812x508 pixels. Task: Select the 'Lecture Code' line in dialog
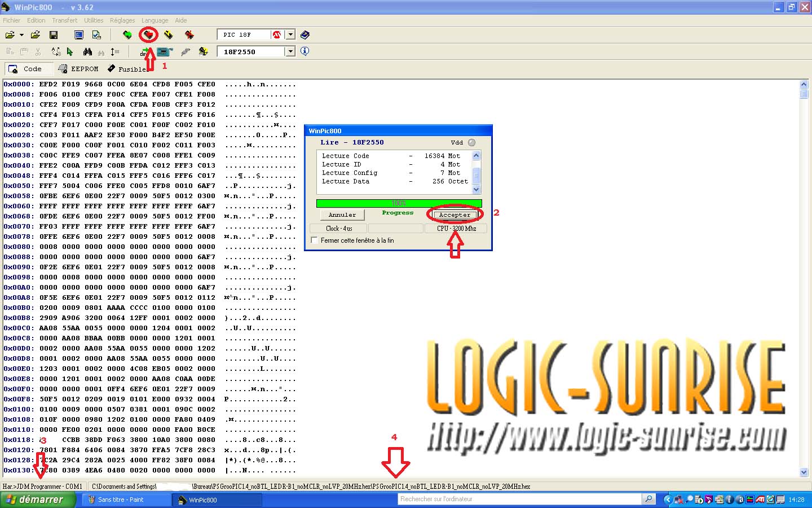395,156
